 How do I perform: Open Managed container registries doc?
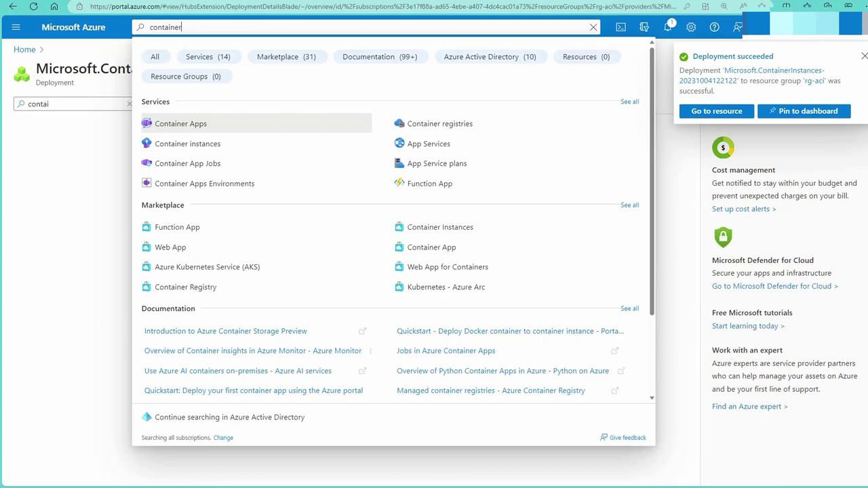(x=491, y=390)
